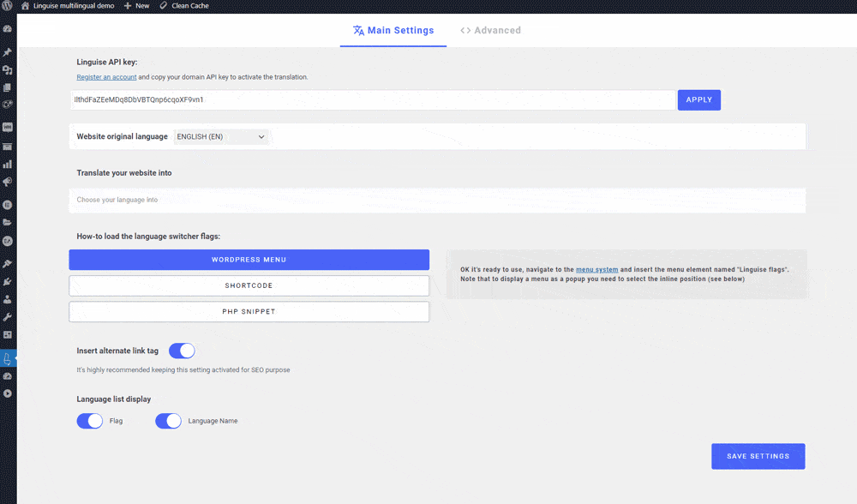Switch to the Advanced tab
Viewport: 857px width, 504px height.
491,30
